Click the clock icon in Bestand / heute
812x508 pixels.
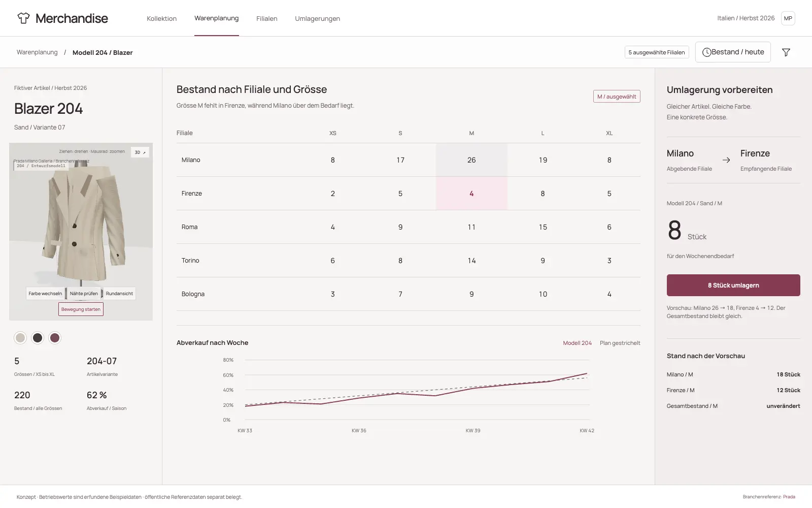(706, 52)
